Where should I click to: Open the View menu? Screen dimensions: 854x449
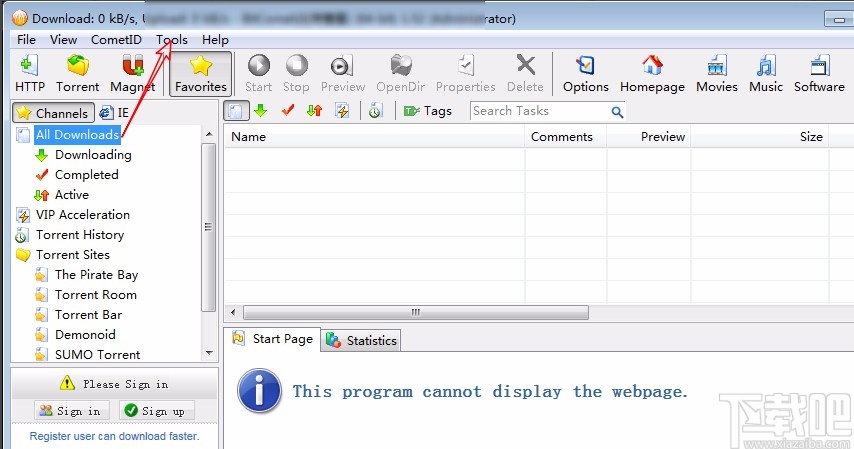63,40
